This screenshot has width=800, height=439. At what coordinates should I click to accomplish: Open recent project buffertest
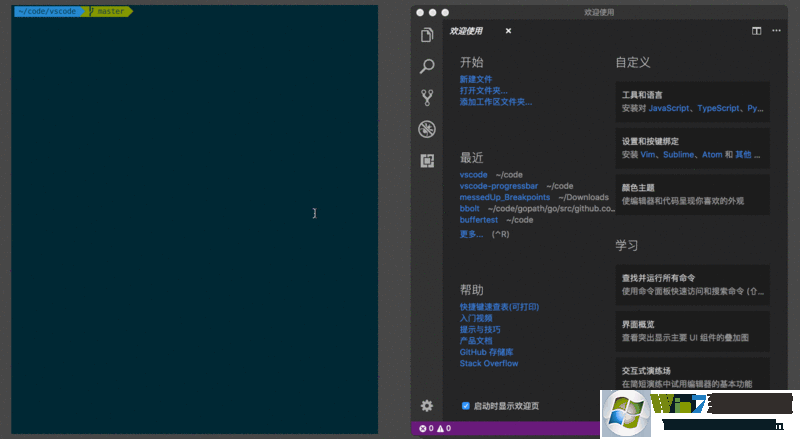479,220
